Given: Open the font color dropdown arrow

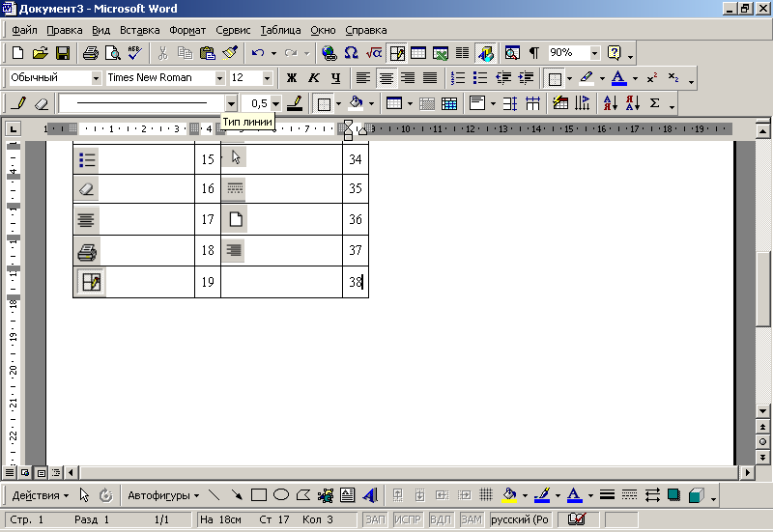Looking at the screenshot, I should [x=635, y=78].
